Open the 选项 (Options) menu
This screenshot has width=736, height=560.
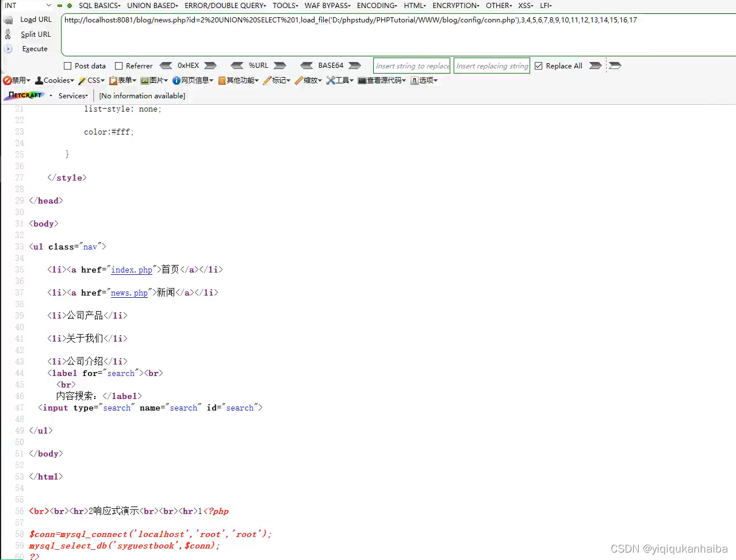coord(424,80)
